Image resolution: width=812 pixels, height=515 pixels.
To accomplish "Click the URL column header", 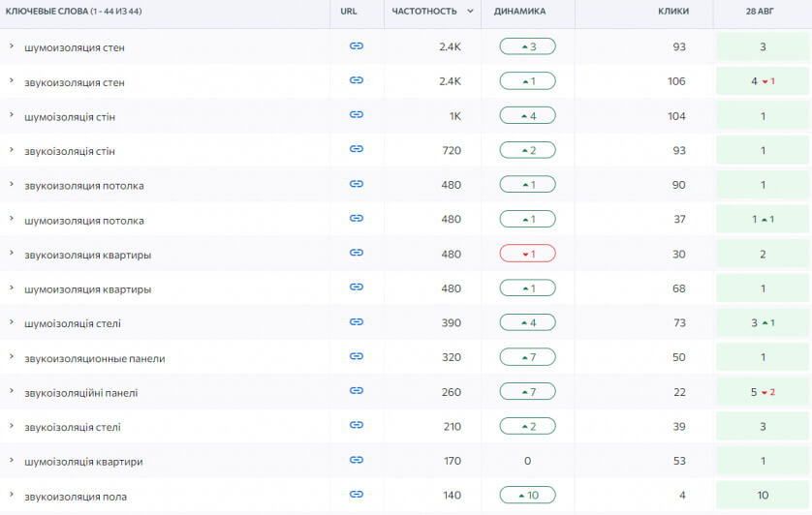I will 349,11.
